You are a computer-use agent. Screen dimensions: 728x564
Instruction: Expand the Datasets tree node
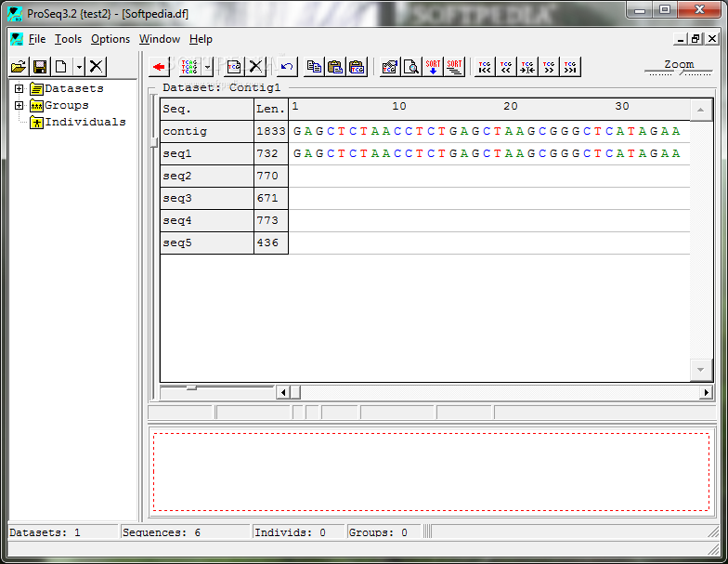19,88
